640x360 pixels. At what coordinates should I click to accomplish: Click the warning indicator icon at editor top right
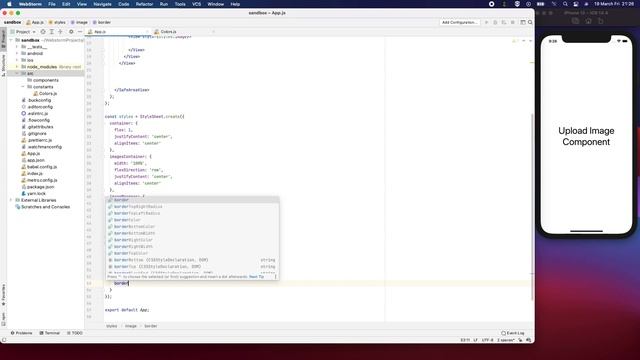tap(514, 41)
